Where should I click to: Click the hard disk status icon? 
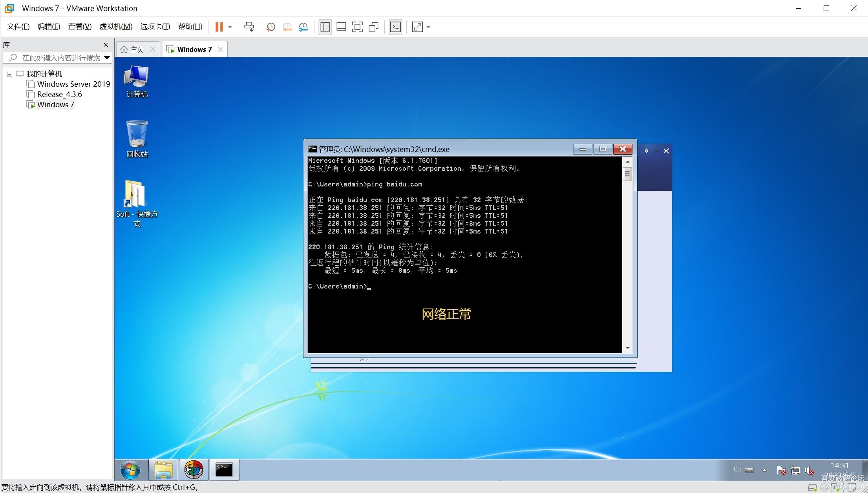point(812,488)
